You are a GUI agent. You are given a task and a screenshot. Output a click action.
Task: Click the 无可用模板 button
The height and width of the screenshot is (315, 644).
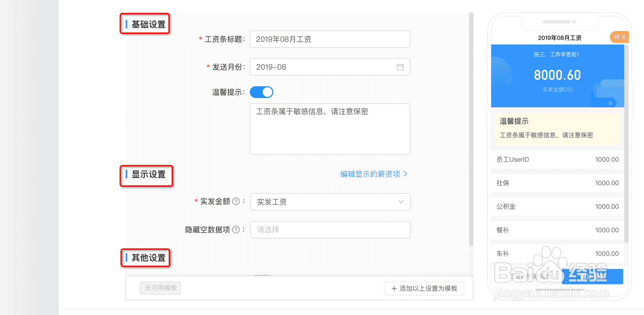161,288
